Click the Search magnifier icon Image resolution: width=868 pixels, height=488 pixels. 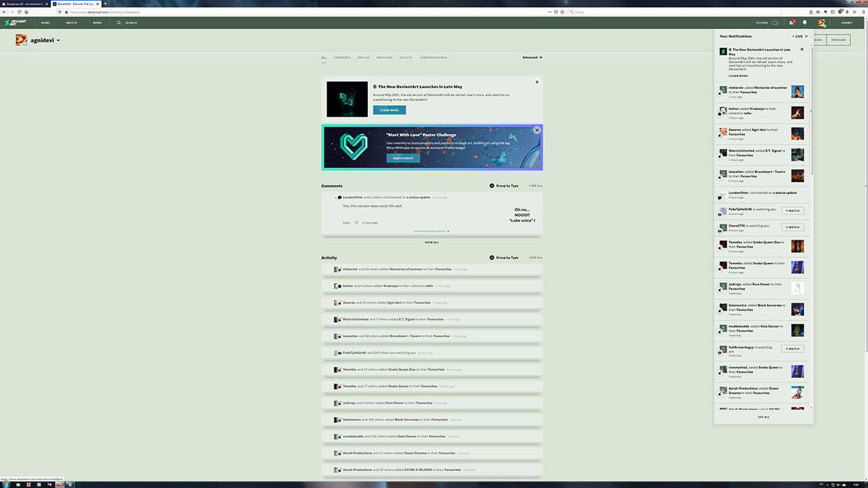coord(119,23)
